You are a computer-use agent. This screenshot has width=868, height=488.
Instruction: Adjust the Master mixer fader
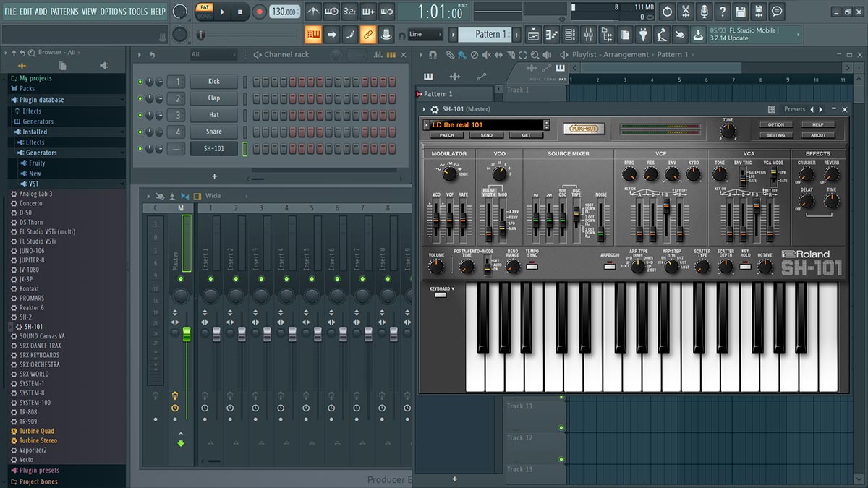click(187, 333)
